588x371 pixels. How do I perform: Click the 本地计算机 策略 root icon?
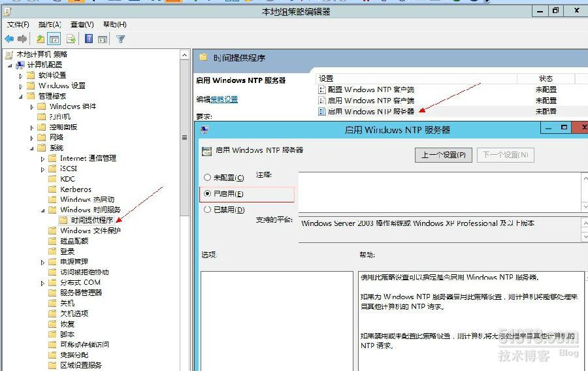pyautogui.click(x=9, y=55)
